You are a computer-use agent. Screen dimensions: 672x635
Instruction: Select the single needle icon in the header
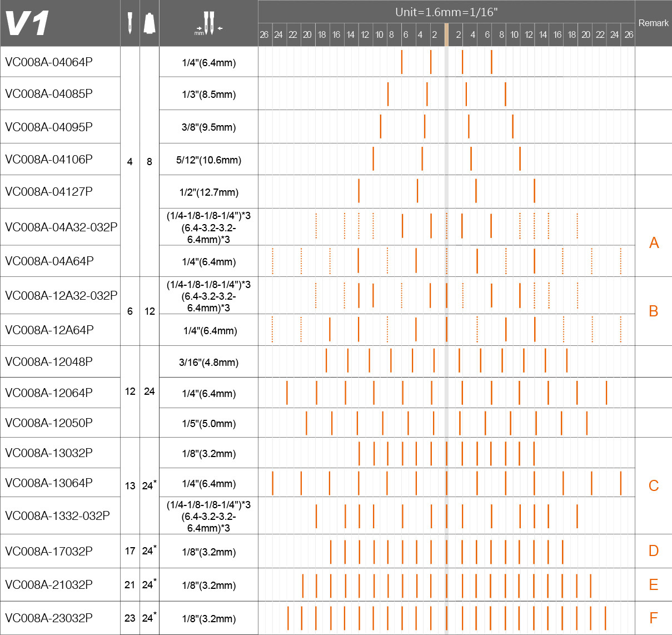tap(130, 23)
